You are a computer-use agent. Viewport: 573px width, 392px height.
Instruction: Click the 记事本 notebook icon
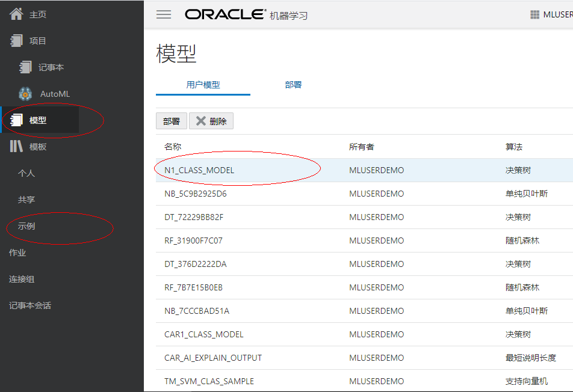click(x=25, y=67)
